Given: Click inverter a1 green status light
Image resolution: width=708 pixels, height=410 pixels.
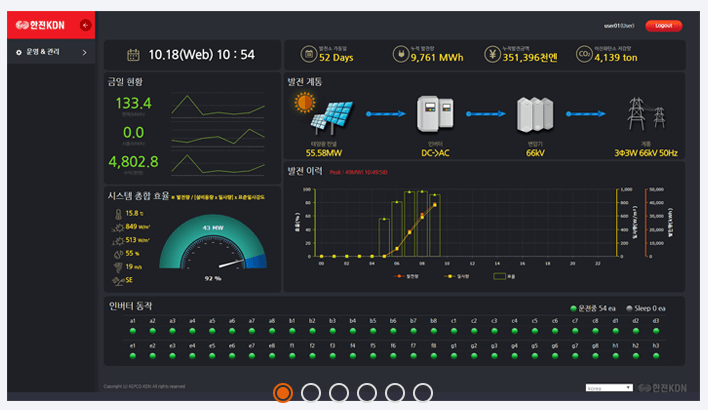Looking at the screenshot, I should coord(133,331).
